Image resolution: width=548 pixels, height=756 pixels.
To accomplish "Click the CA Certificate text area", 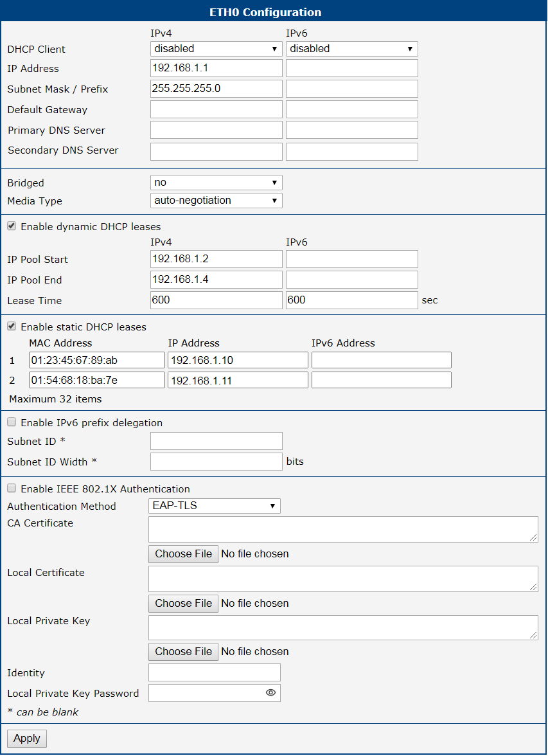I will point(343,530).
